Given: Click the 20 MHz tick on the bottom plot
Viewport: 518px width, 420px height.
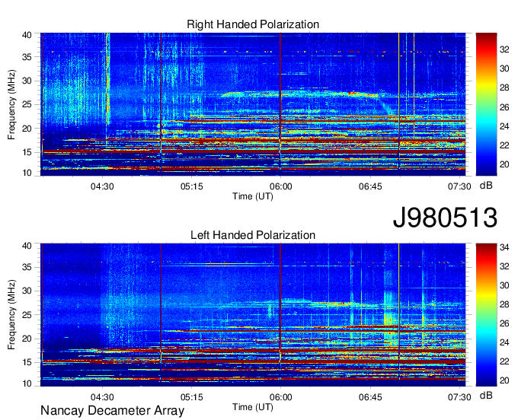Looking at the screenshot, I should tap(27, 339).
